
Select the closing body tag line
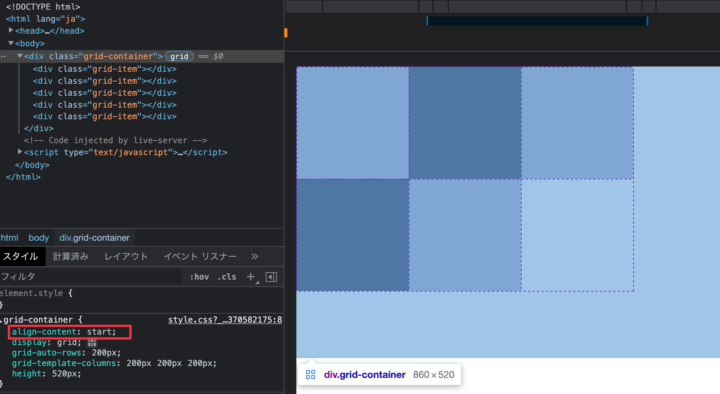32,165
